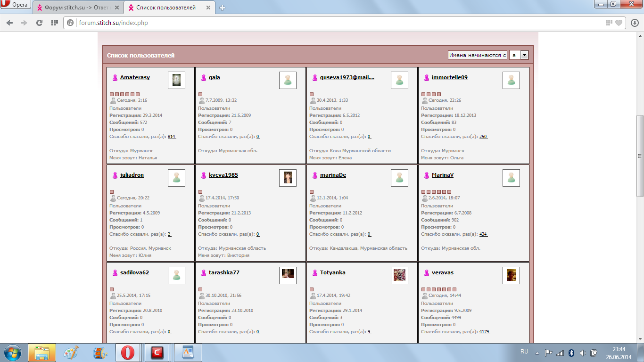
Task: Click the volume icon in the system tray
Action: 583,353
